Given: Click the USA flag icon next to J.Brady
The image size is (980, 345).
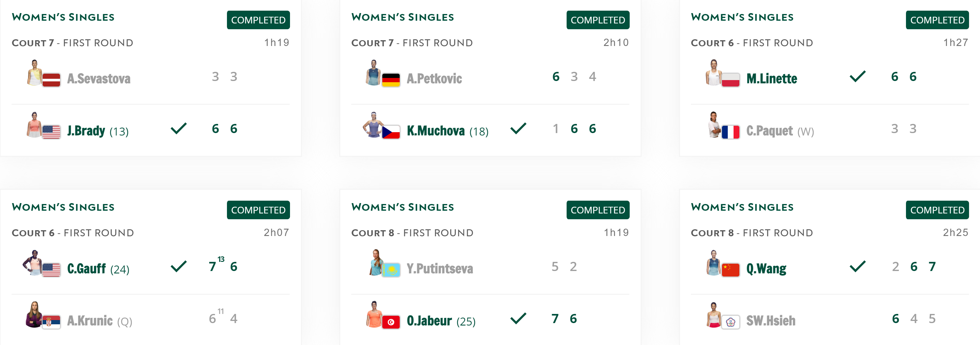Looking at the screenshot, I should [51, 132].
